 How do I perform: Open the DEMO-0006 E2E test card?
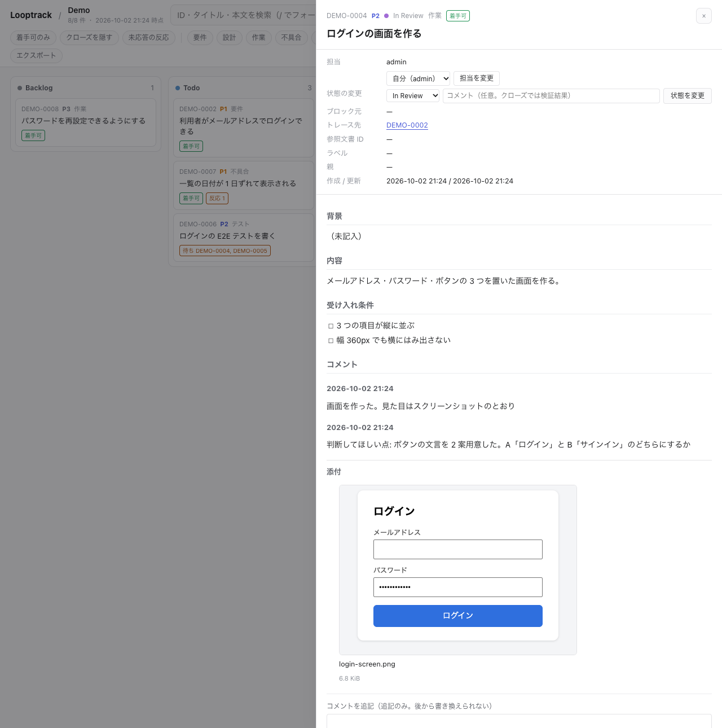tap(244, 238)
